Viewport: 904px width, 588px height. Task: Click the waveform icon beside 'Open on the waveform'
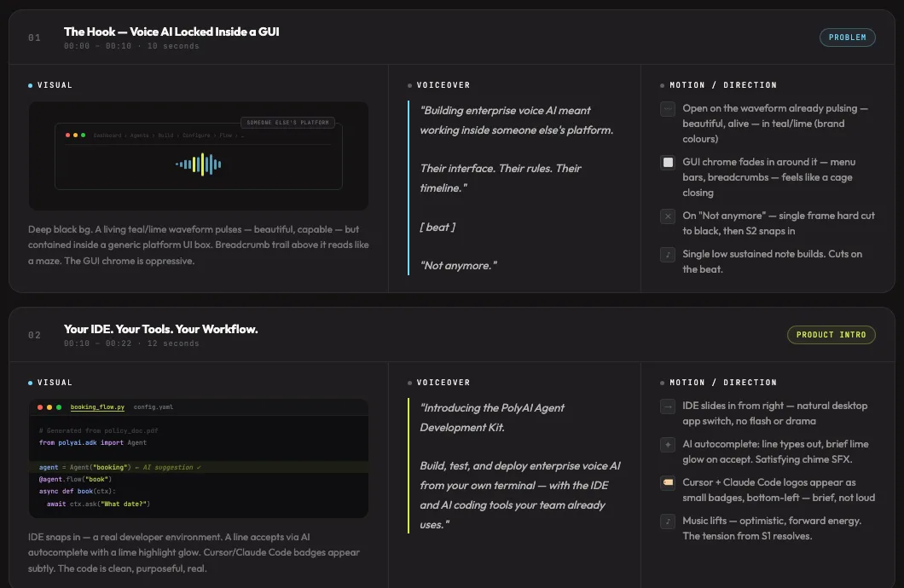point(668,109)
